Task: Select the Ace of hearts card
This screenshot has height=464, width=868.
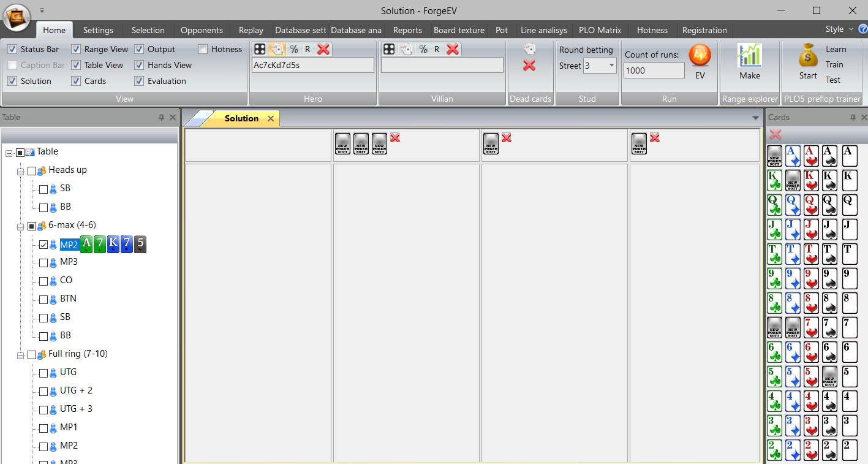Action: pos(812,156)
